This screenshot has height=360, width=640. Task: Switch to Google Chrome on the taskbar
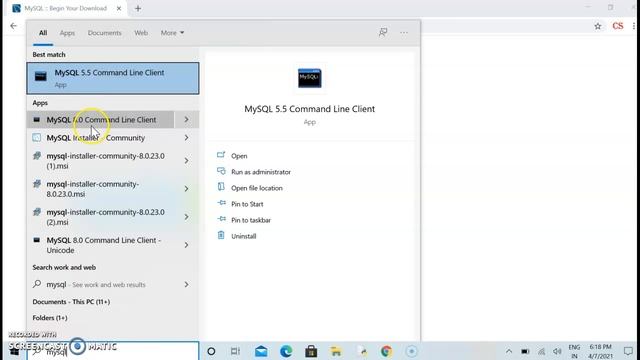tap(386, 351)
